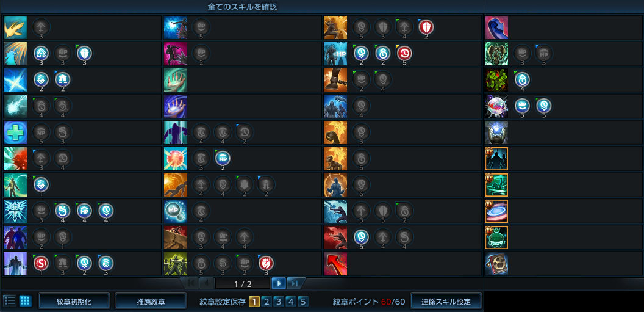Screen dimensions: 644x312
Task: Select the MP orb skill icon
Action: pyautogui.click(x=176, y=211)
